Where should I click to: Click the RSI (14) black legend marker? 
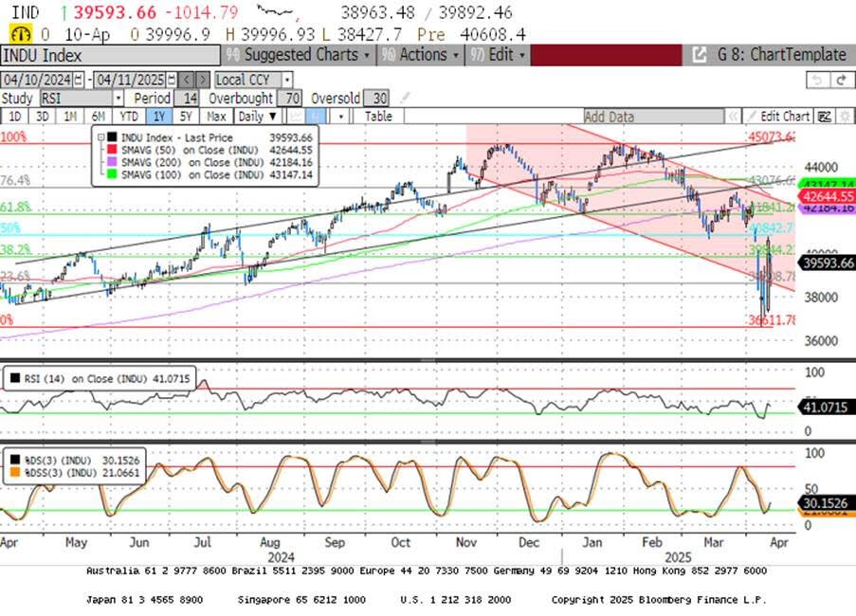[x=15, y=378]
